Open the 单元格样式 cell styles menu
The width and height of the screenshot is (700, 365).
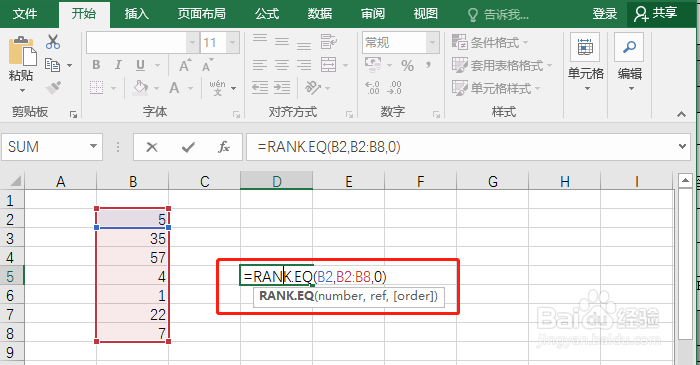point(496,88)
